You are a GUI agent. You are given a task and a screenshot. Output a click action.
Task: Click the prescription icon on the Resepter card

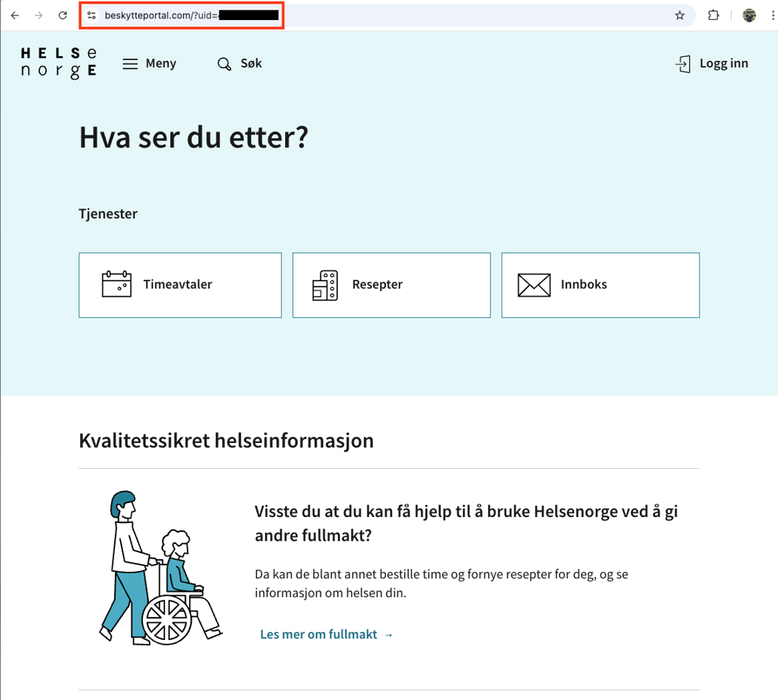click(326, 284)
